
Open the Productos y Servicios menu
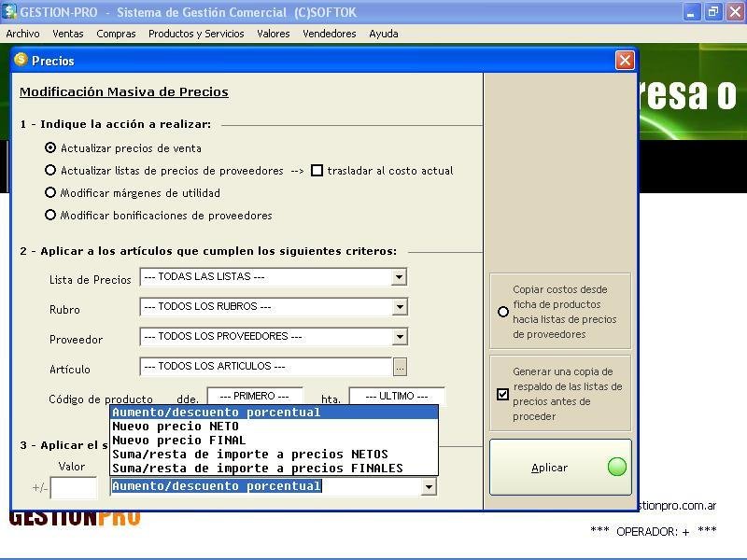click(196, 34)
